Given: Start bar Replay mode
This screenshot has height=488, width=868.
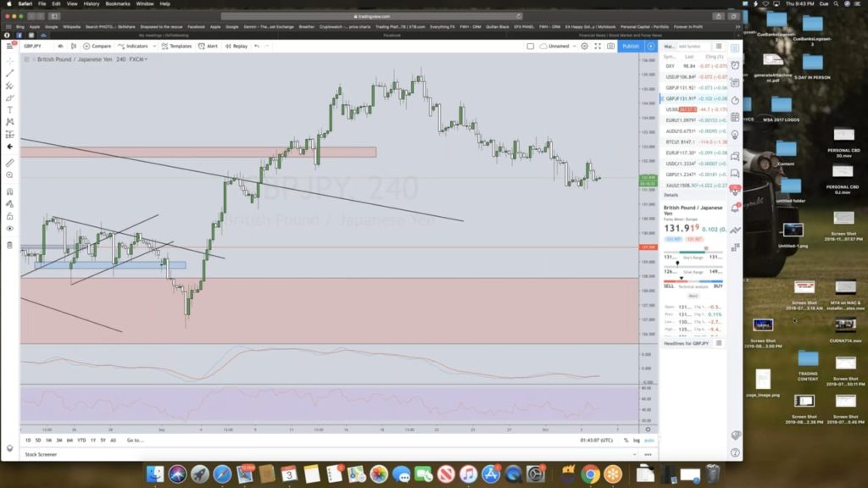Looking at the screenshot, I should tap(236, 46).
